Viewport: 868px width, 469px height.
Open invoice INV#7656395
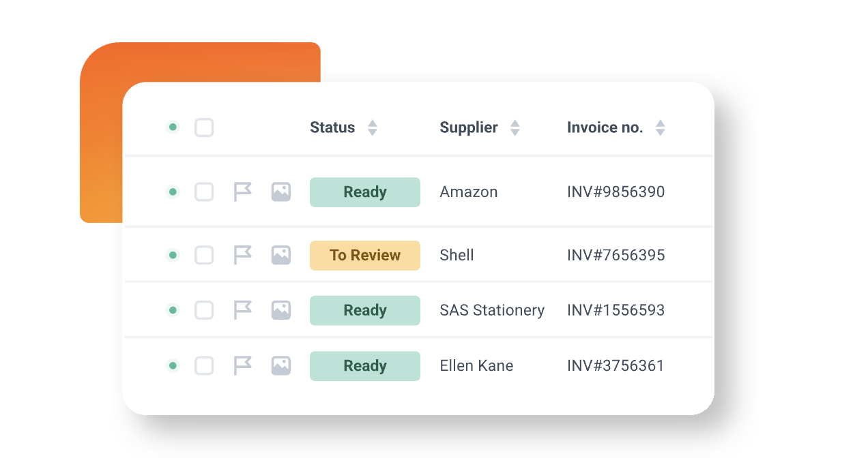[616, 255]
